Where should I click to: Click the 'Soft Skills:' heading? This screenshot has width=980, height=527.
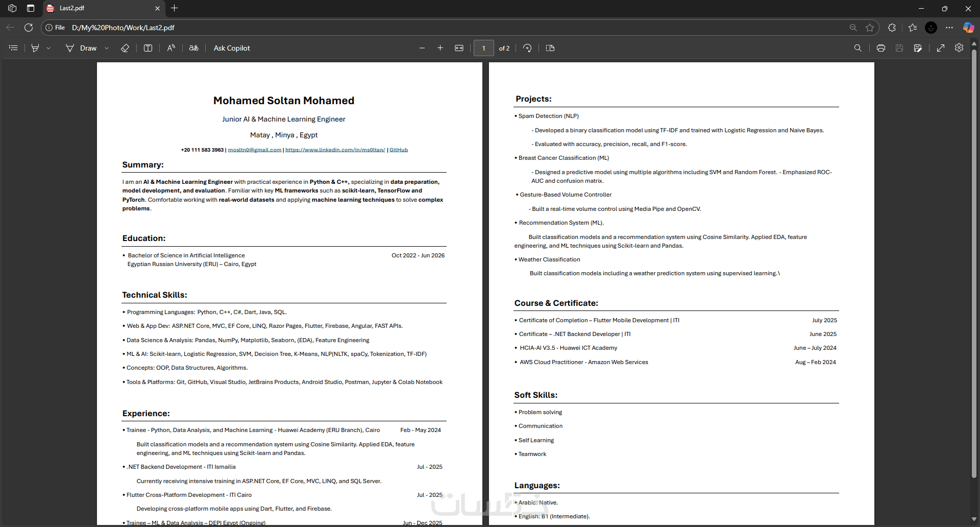click(536, 395)
